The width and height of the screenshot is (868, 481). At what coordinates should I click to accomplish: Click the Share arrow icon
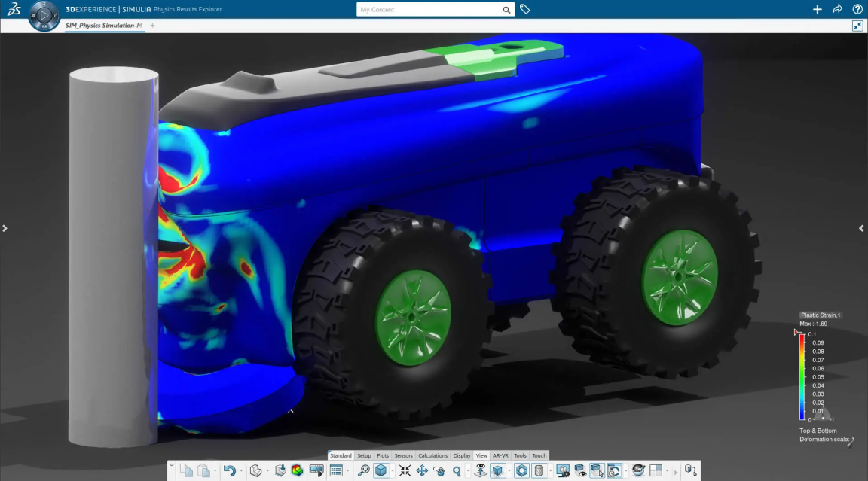click(837, 9)
